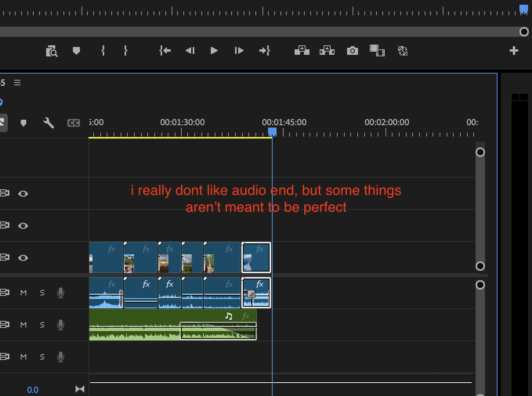Screen dimensions: 532x396
Task: Mute the first audio track with the M button
Action: 23,293
